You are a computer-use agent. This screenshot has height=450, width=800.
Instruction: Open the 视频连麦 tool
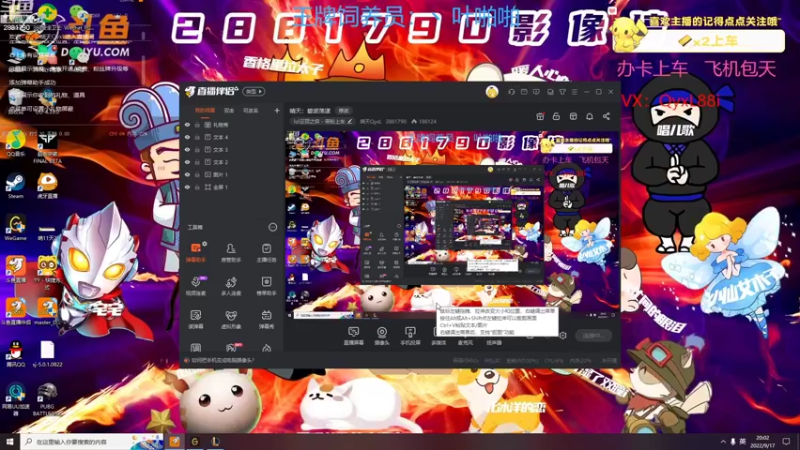point(195,286)
